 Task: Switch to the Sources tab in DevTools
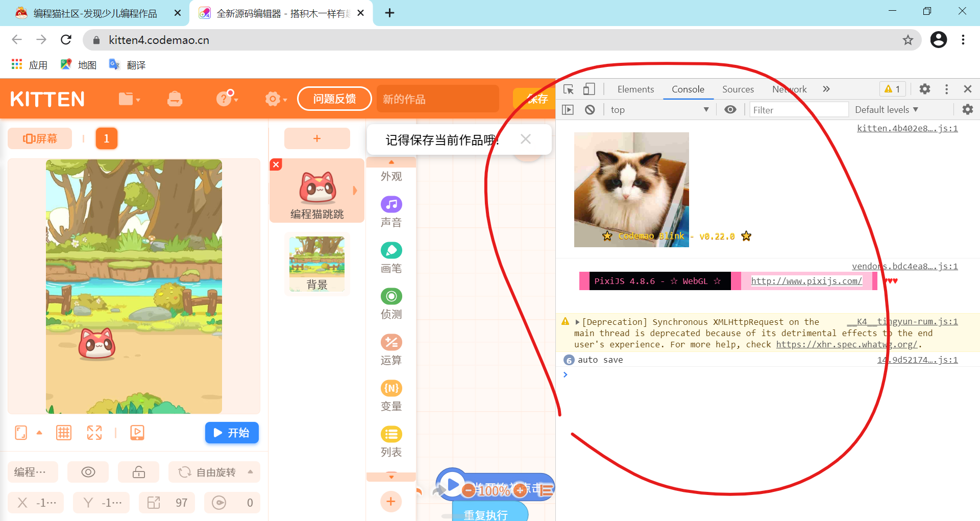738,89
